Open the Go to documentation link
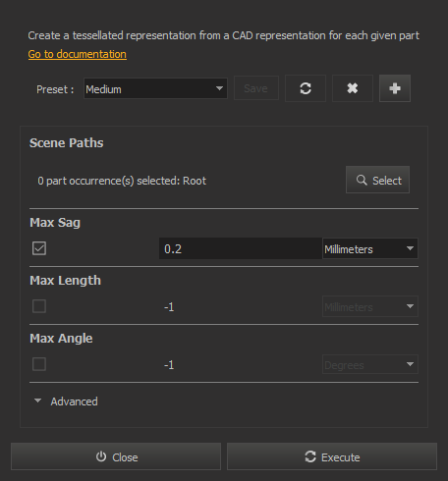The height and width of the screenshot is (481, 448). pyautogui.click(x=78, y=54)
